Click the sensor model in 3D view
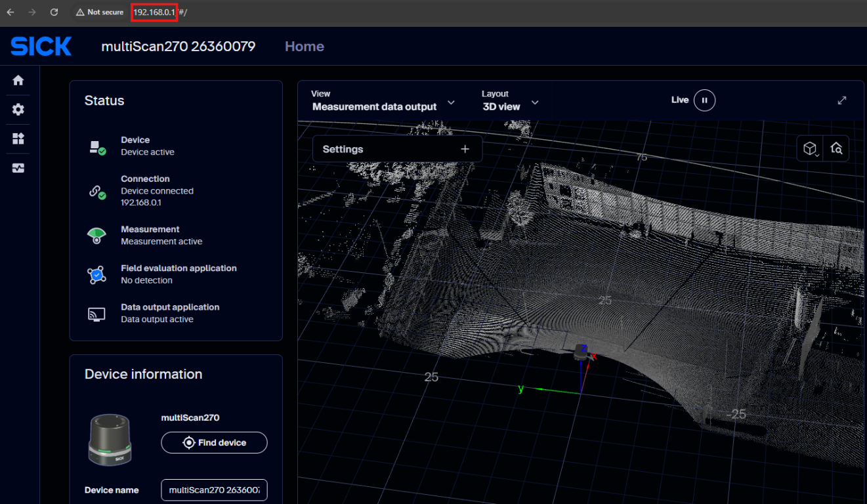 coord(581,352)
